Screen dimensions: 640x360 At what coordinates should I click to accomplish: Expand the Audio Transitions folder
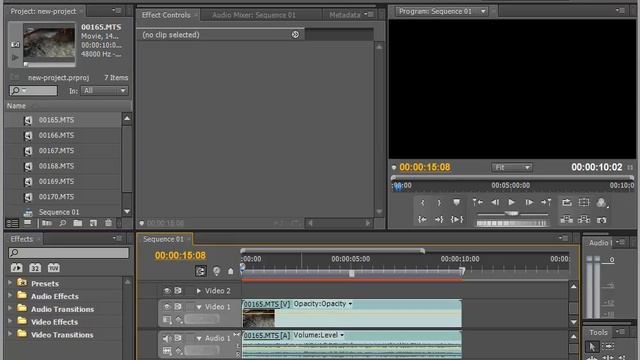point(10,308)
